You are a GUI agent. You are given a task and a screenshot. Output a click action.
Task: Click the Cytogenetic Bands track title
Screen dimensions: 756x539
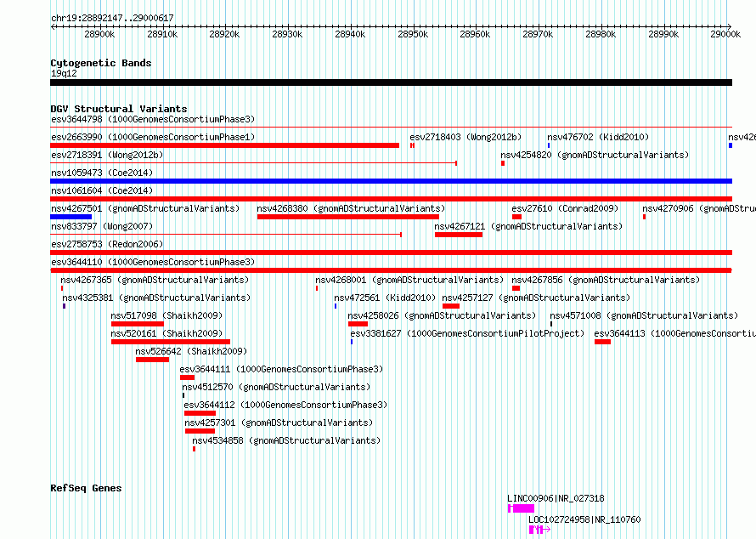coord(101,63)
